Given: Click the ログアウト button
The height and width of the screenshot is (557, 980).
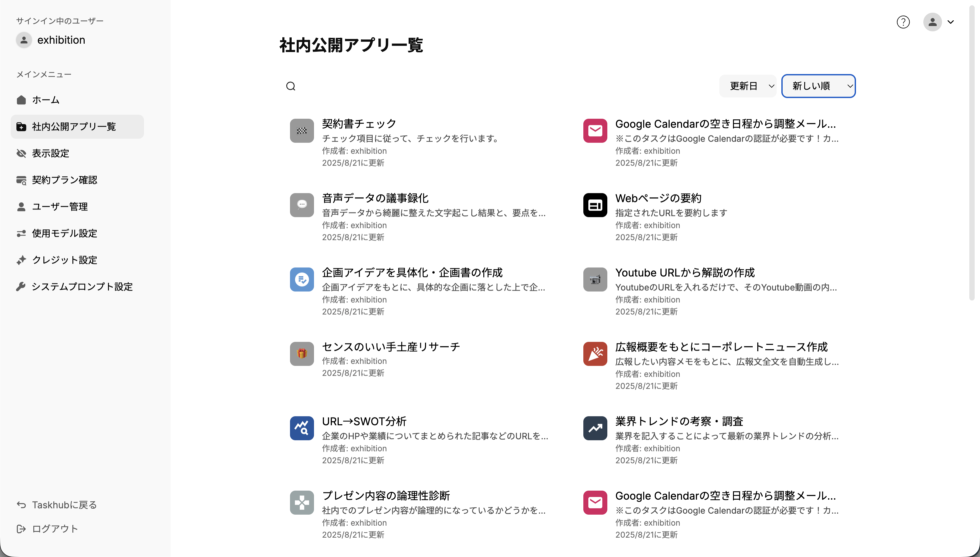Looking at the screenshot, I should (x=55, y=529).
